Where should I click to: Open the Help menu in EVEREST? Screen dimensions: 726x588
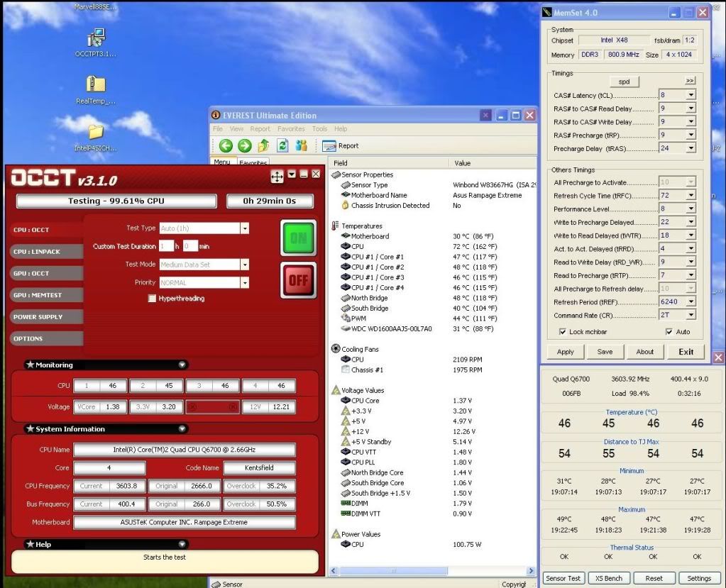click(x=341, y=128)
